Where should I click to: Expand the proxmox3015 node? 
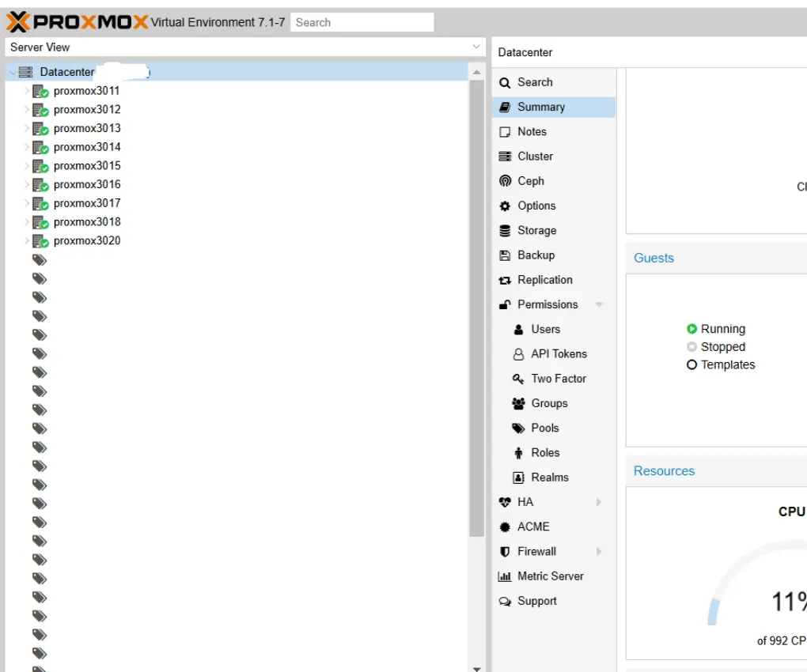[x=27, y=166]
